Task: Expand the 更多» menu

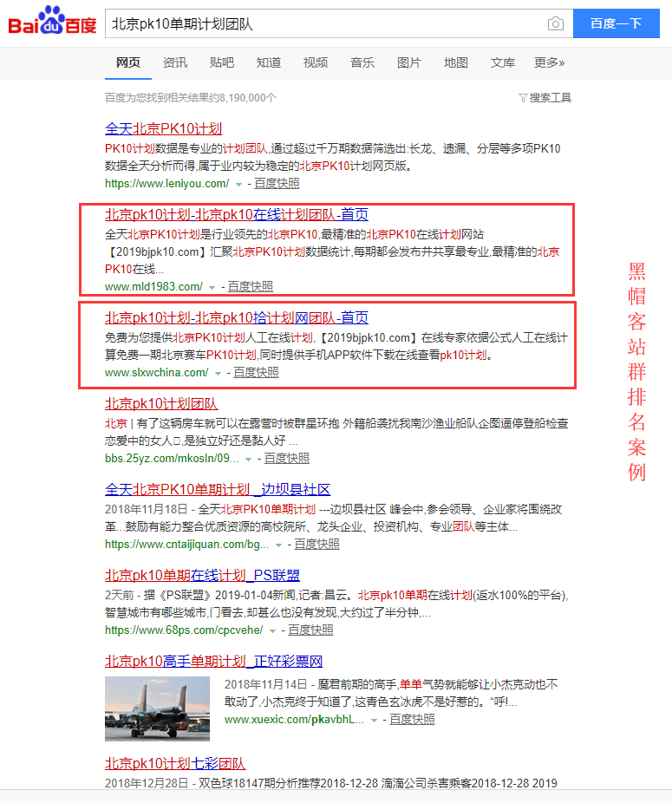Action: coord(550,62)
